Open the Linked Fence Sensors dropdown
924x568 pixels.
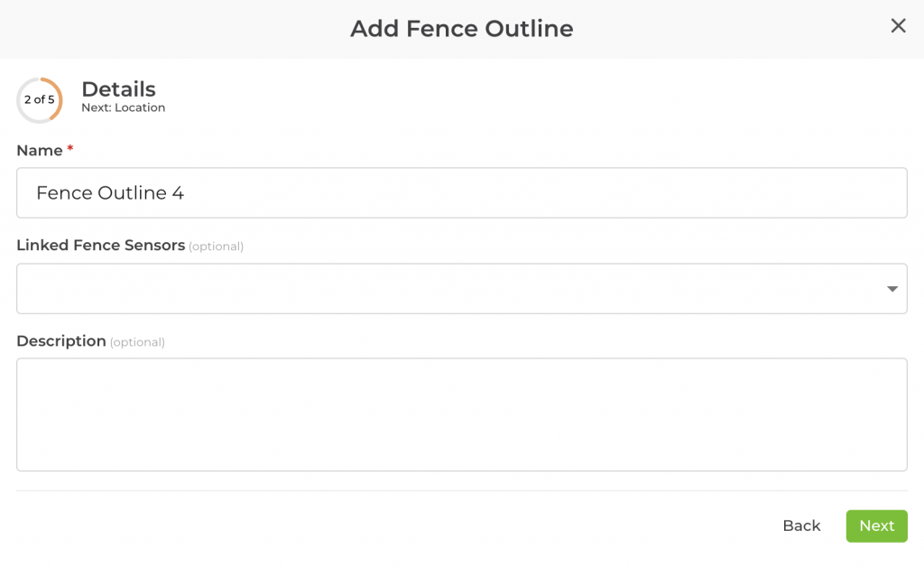point(451,289)
